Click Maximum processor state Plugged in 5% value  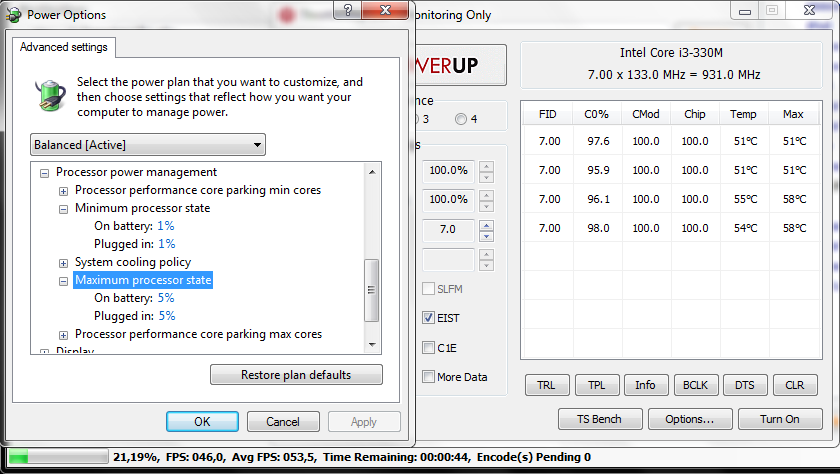tap(167, 316)
